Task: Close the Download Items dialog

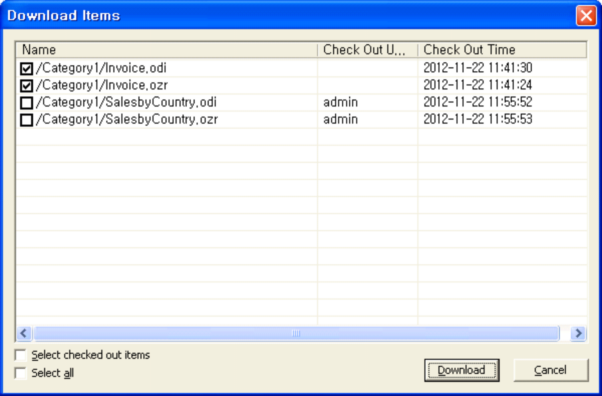Action: (x=586, y=16)
